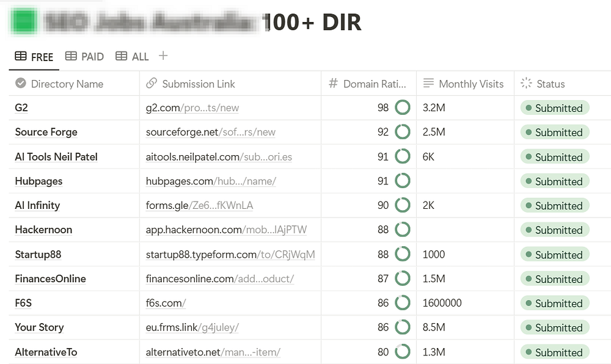The width and height of the screenshot is (611, 364).
Task: Switch to the PAID table view tab
Action: (x=84, y=57)
